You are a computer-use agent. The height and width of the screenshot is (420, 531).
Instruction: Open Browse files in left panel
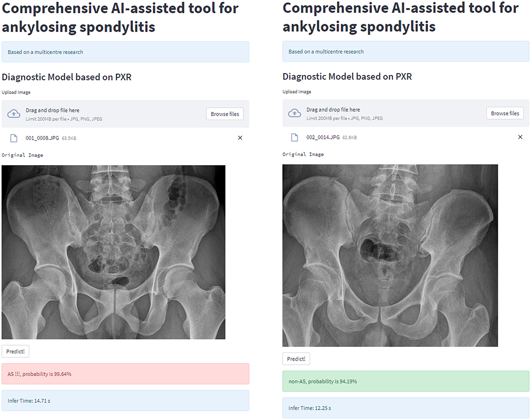tap(225, 114)
